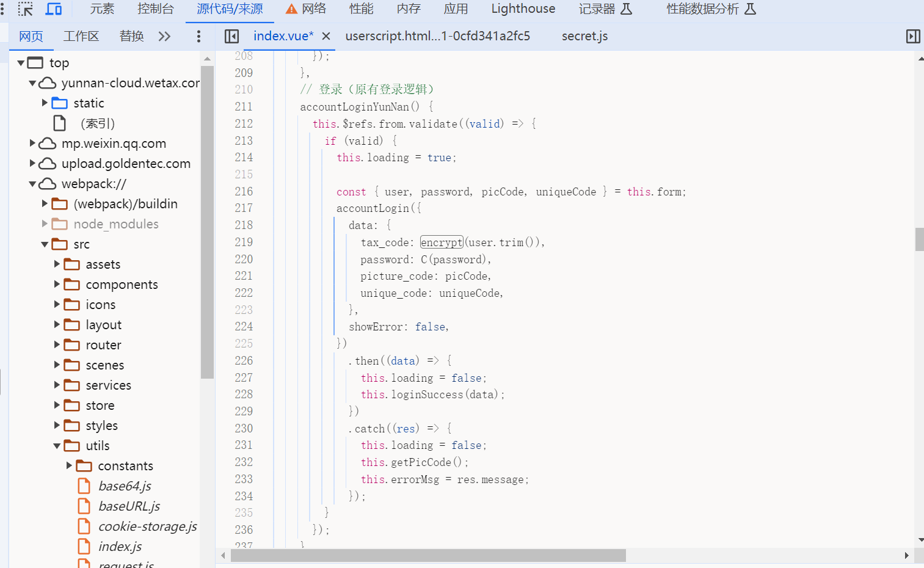Click line number 212 in the gutter
Viewport: 924px width, 568px height.
pyautogui.click(x=244, y=124)
